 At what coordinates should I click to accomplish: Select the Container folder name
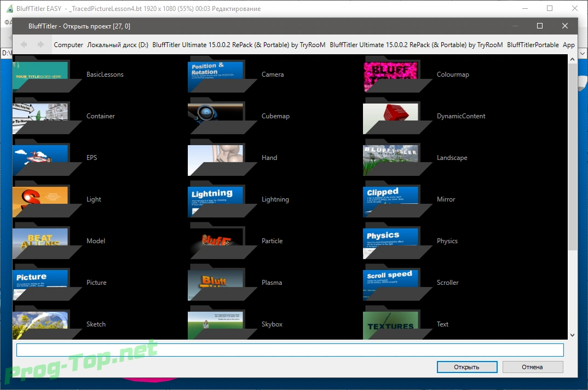tap(101, 116)
